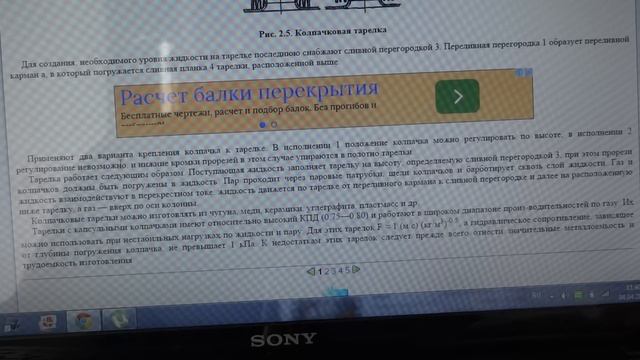This screenshot has width=640, height=360.
Task: Select the first filled dot in ad carousel
Action: 262,124
